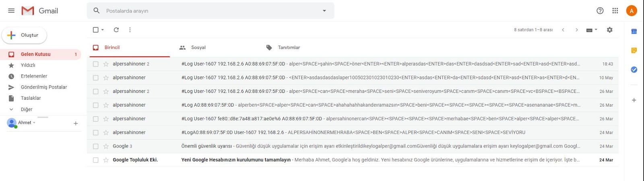Open the Google apps grid

pyautogui.click(x=615, y=11)
